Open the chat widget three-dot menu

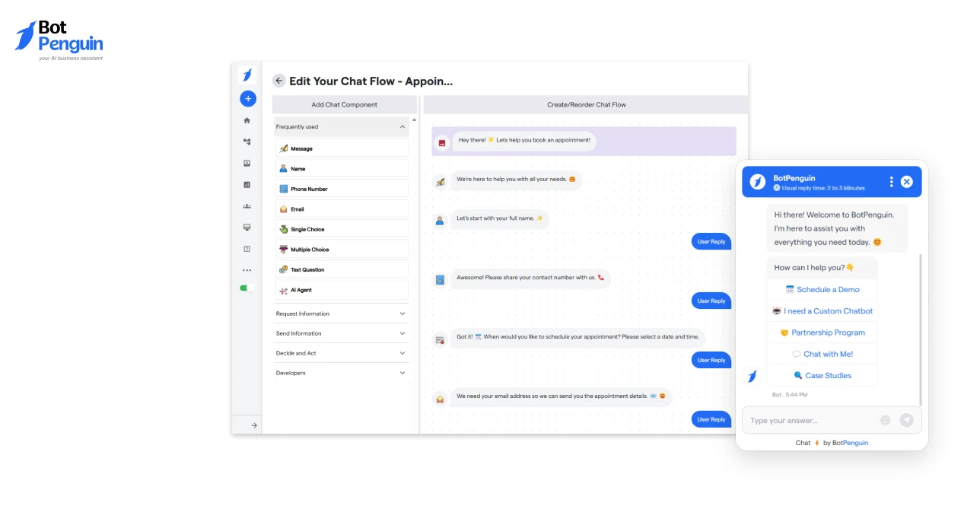(891, 182)
